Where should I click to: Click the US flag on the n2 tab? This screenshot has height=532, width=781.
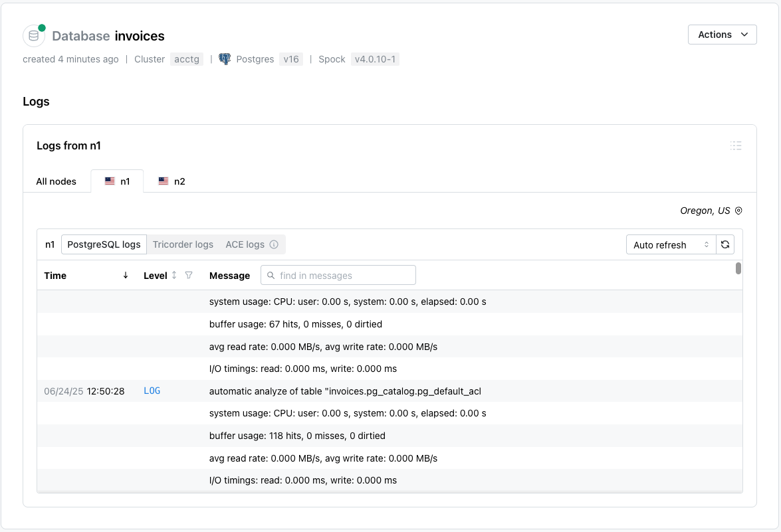pos(164,180)
